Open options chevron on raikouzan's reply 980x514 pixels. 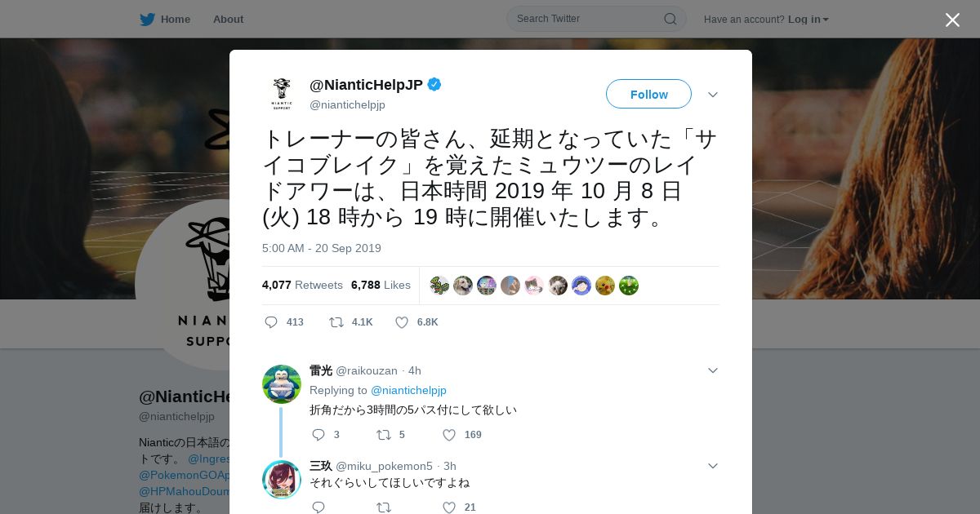click(x=712, y=370)
